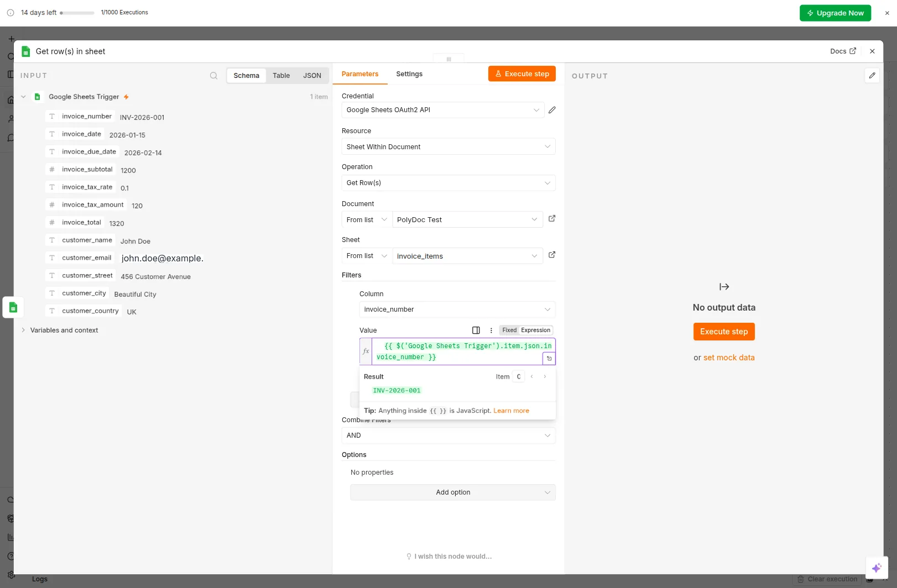Screen dimensions: 897x588
Task: Open the expression editor expand icon
Action: pyautogui.click(x=549, y=359)
